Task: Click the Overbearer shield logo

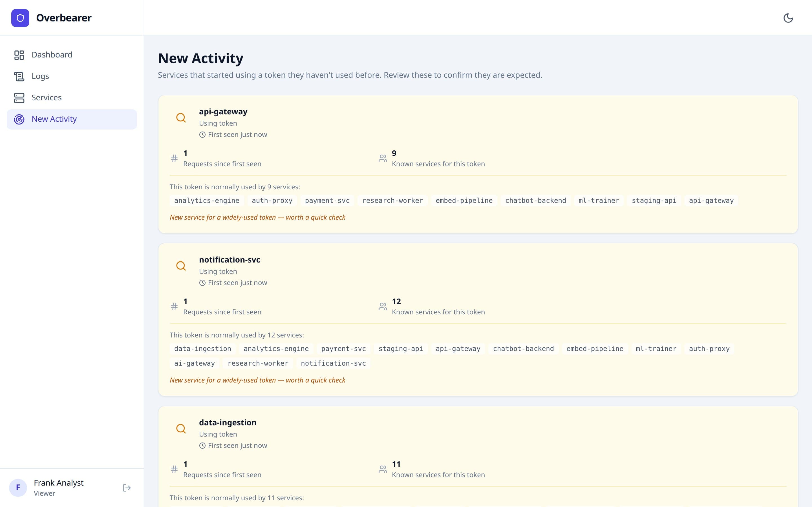Action: coord(20,18)
